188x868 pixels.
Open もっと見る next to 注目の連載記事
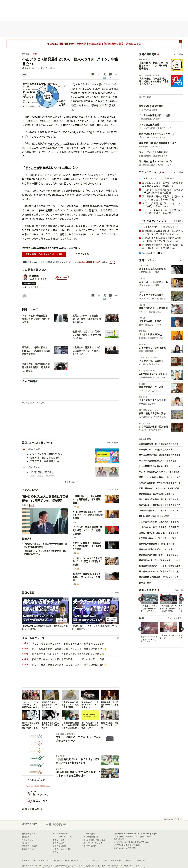[178, 54]
